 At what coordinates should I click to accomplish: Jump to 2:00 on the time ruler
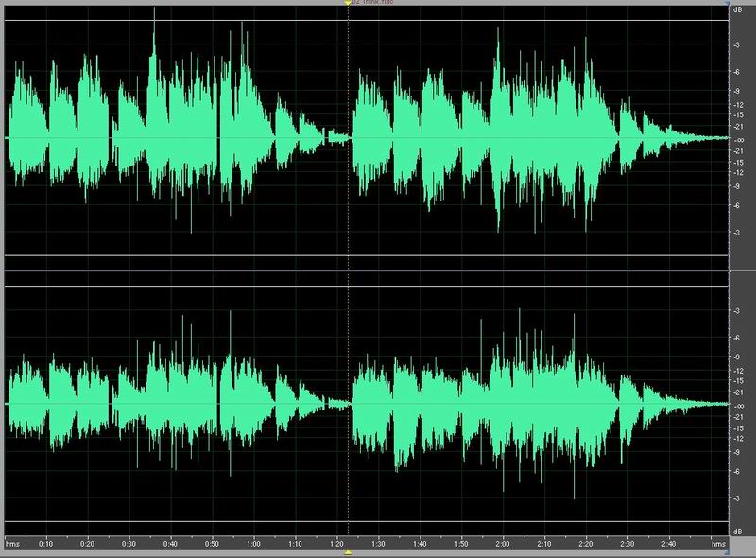coord(503,544)
